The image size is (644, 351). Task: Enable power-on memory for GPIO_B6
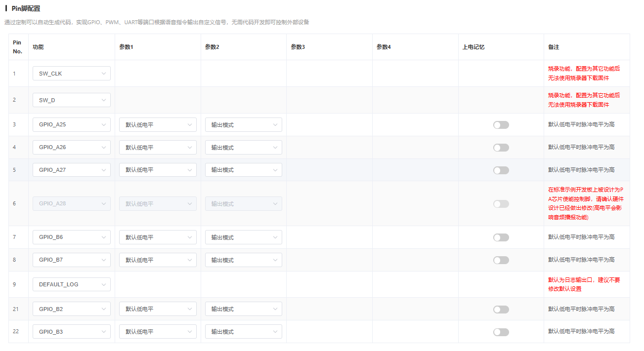501,237
